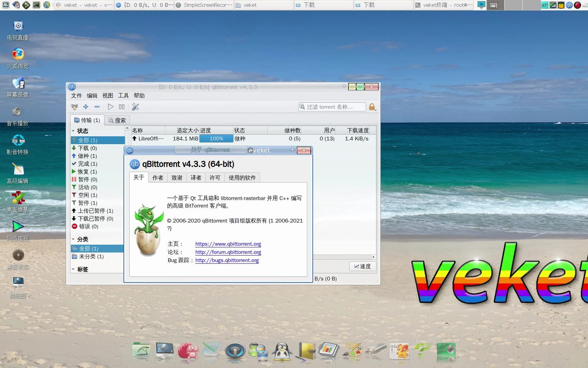Select the LibreOffi… torrent row
The image size is (588, 368).
coord(254,139)
